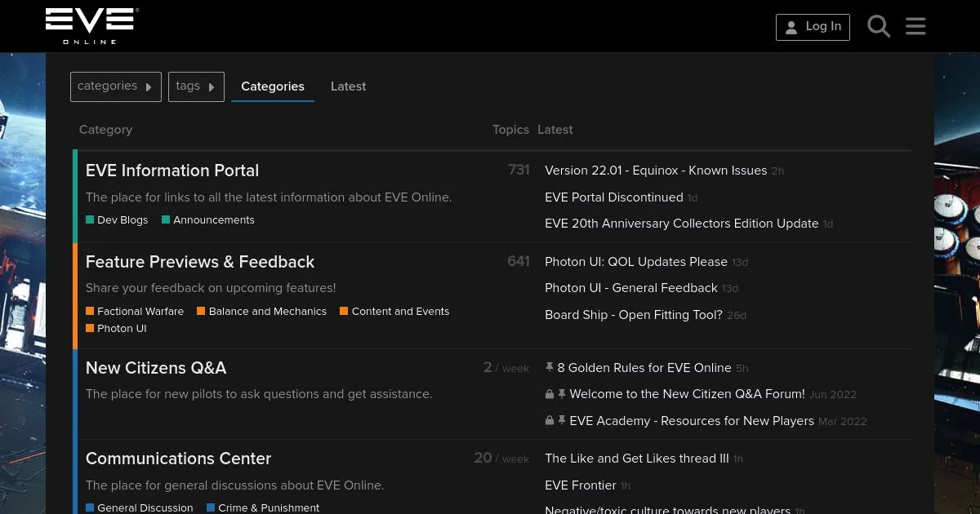Click the 731 topics count
This screenshot has width=980, height=514.
coord(519,170)
